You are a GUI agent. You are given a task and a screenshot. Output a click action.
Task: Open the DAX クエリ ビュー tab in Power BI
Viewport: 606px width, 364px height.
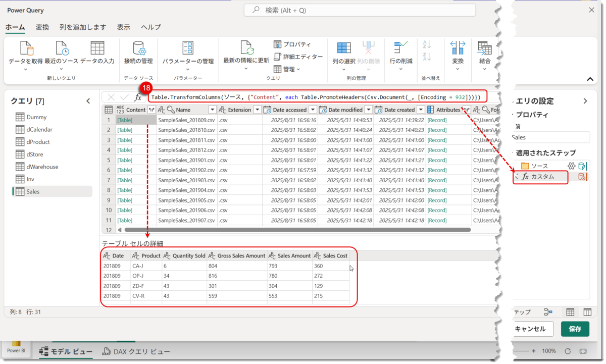[136, 352]
